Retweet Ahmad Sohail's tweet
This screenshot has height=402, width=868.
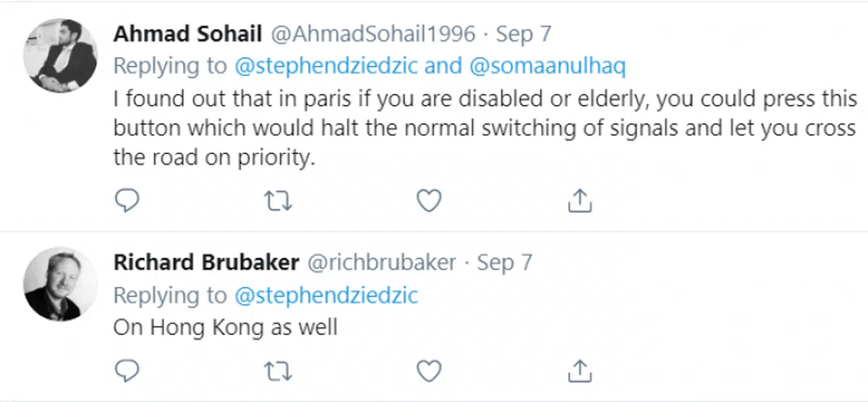tap(278, 201)
